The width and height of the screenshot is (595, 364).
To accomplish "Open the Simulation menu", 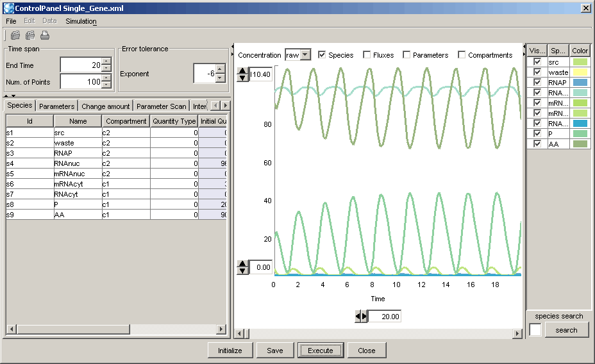I will (x=81, y=21).
